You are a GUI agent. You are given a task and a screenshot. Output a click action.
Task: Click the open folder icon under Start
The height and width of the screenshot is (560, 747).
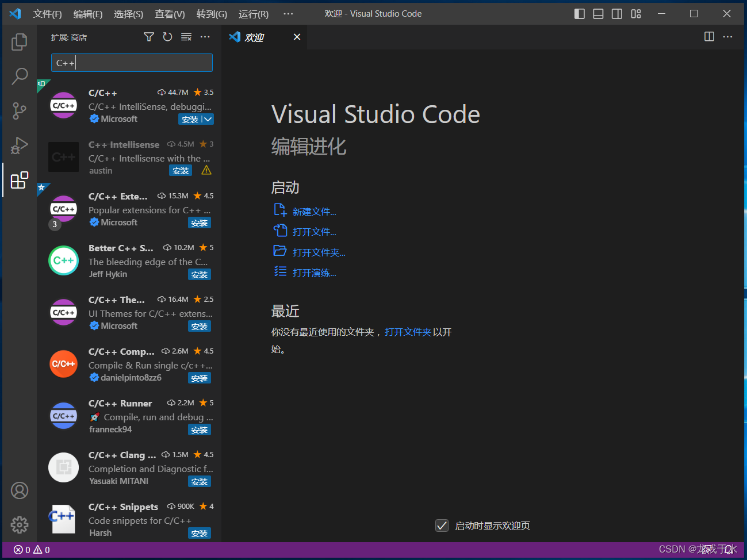coord(280,251)
